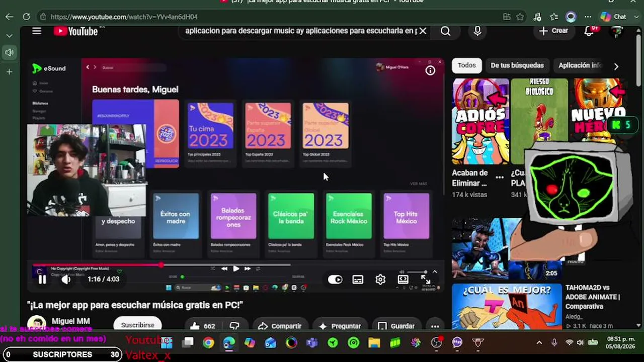Open the TAHOMA2D vs ADOBE ANIMATE title
Viewport: 644px width, 362px height.
coord(593,297)
